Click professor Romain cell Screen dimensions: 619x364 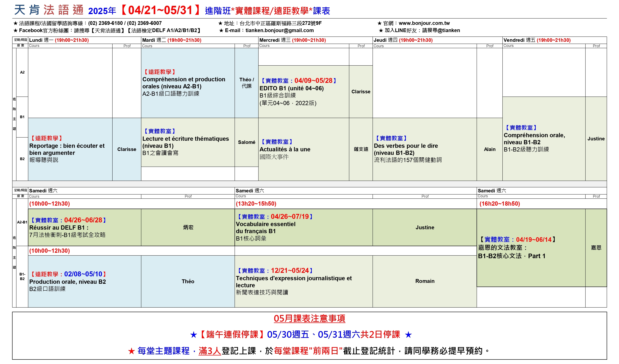click(x=425, y=281)
